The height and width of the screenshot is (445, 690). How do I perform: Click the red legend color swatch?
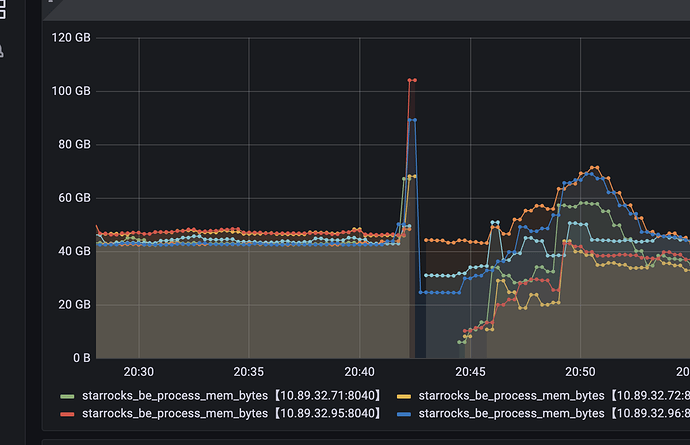pos(67,414)
